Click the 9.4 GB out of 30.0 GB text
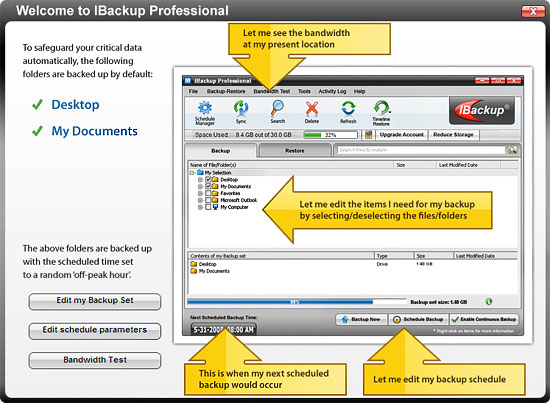This screenshot has width=550, height=403. [x=263, y=135]
